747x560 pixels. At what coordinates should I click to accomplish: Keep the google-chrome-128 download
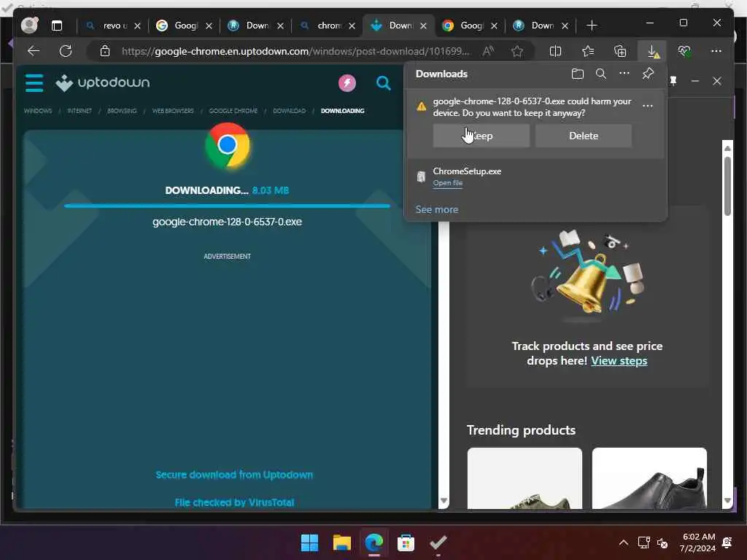(481, 136)
